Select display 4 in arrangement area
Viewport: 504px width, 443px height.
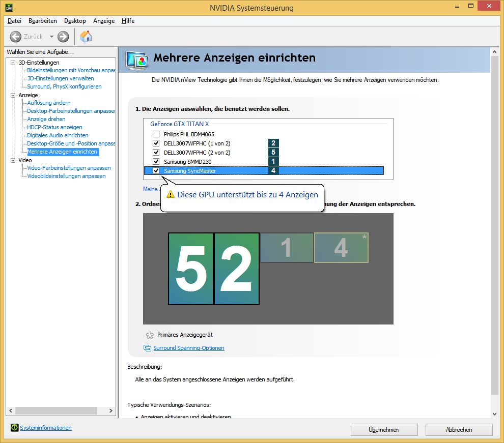click(x=341, y=248)
